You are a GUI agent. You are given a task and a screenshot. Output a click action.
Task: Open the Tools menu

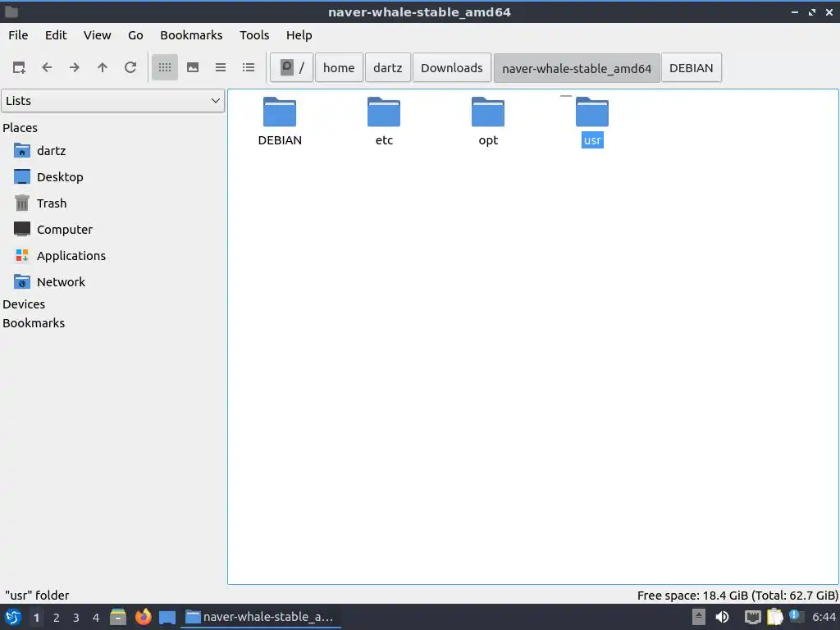pyautogui.click(x=254, y=34)
